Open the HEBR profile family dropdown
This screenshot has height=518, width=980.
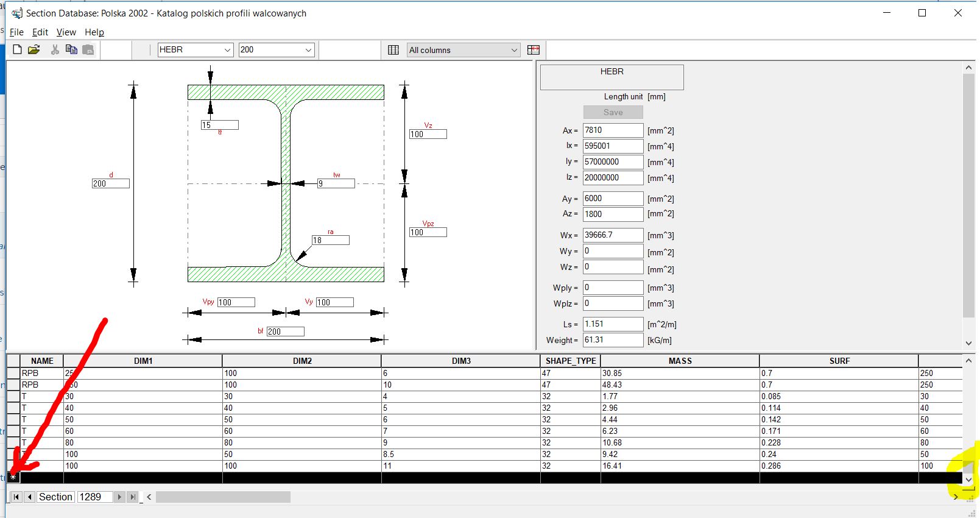click(227, 50)
